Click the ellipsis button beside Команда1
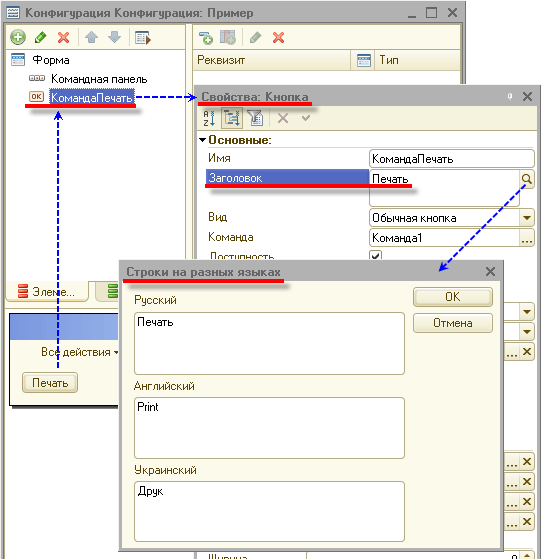541x559 pixels. pos(527,238)
